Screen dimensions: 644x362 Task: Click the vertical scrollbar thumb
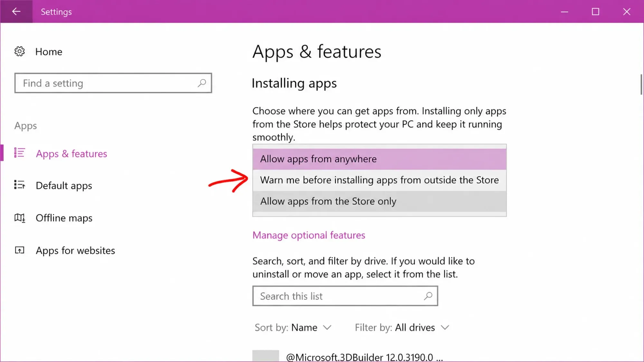click(x=641, y=84)
